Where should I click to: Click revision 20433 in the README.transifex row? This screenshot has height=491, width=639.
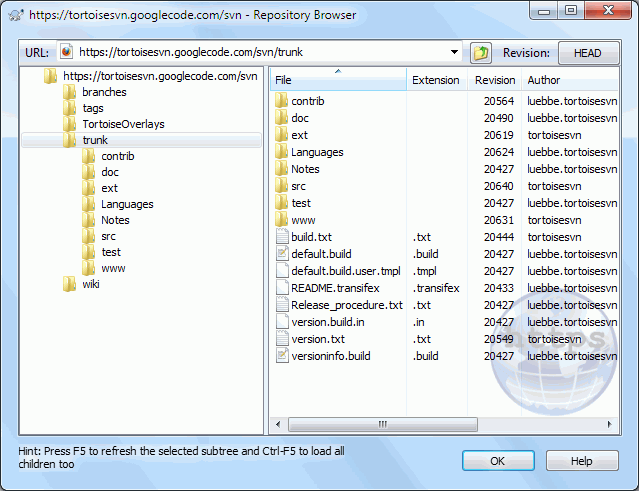pos(499,288)
